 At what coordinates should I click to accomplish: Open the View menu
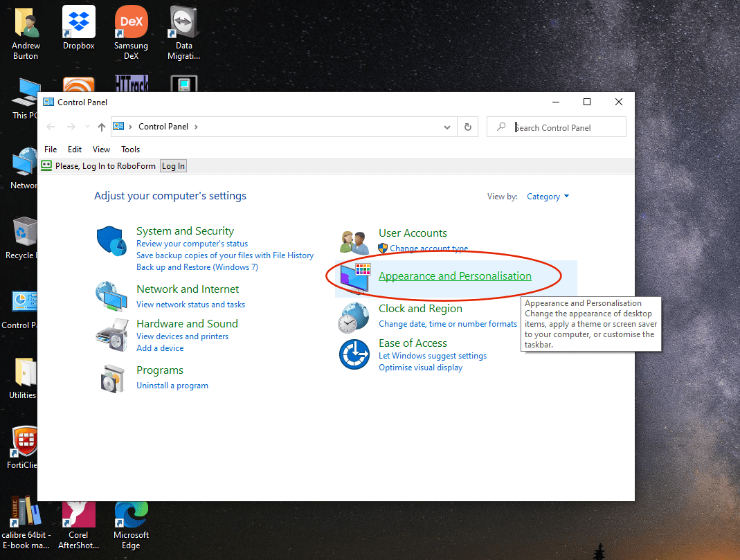pos(102,150)
